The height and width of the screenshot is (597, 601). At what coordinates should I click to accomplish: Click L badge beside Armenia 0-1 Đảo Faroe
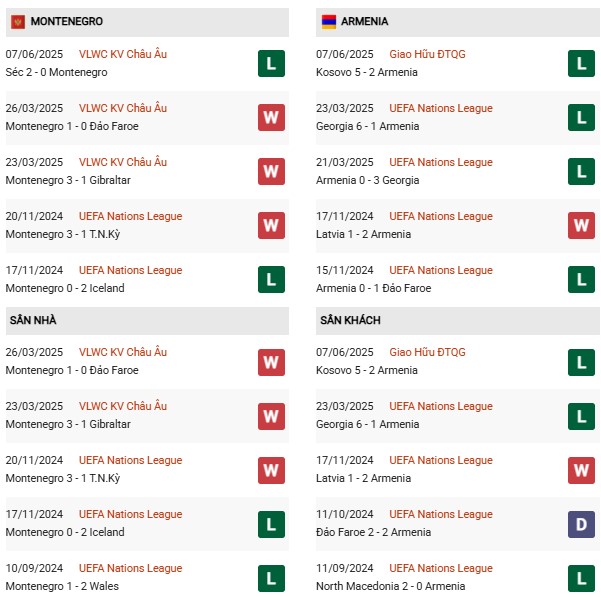tap(581, 280)
